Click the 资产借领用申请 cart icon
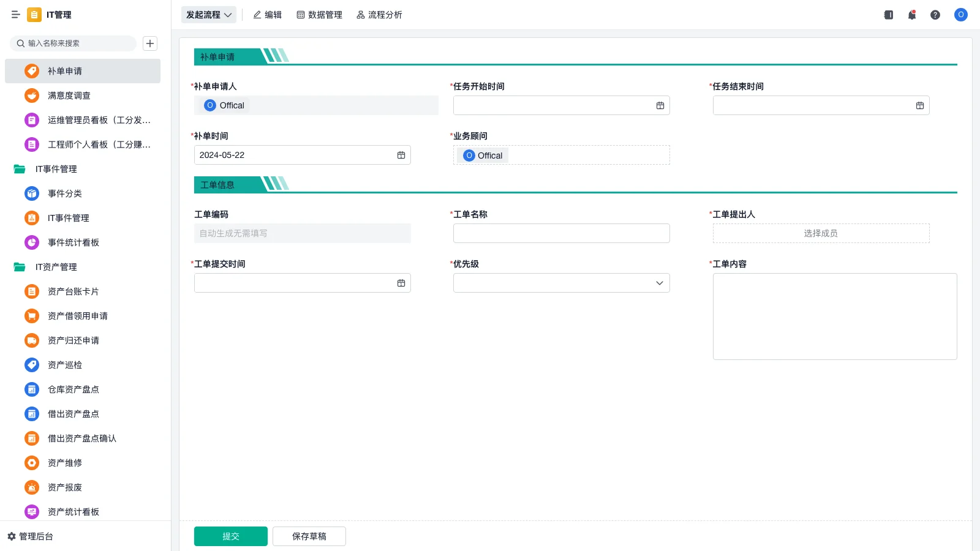980x551 pixels. [32, 316]
